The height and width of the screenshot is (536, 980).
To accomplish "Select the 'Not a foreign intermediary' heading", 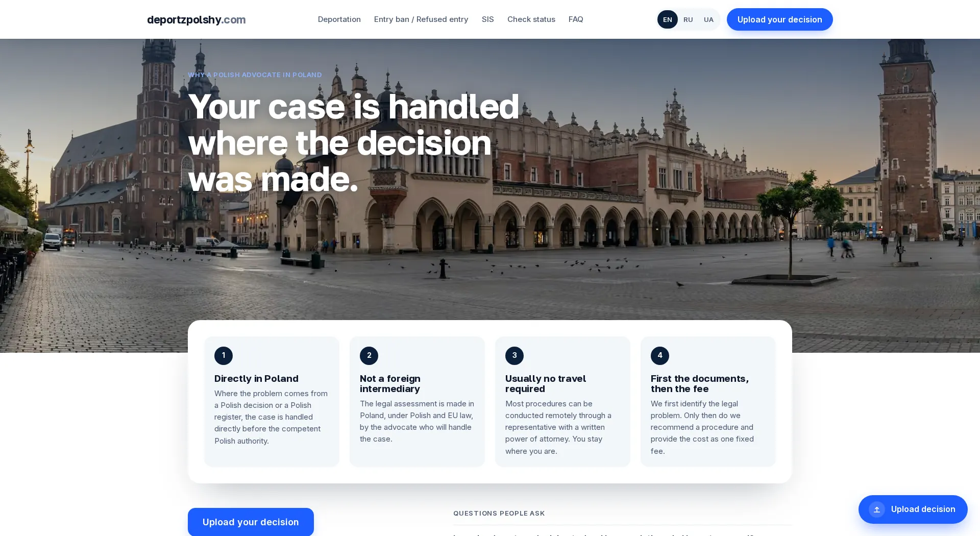I will (x=390, y=384).
